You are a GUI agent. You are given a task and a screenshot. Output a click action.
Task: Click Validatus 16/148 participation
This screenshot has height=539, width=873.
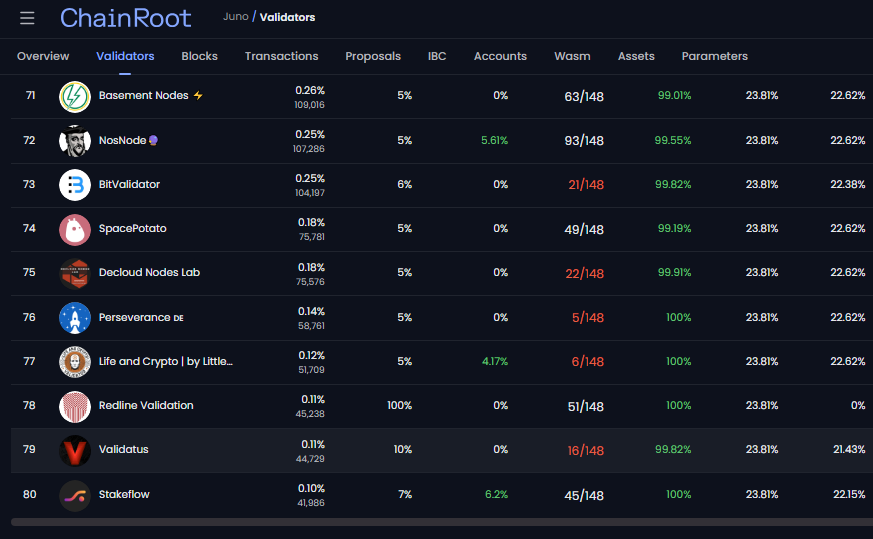(586, 450)
